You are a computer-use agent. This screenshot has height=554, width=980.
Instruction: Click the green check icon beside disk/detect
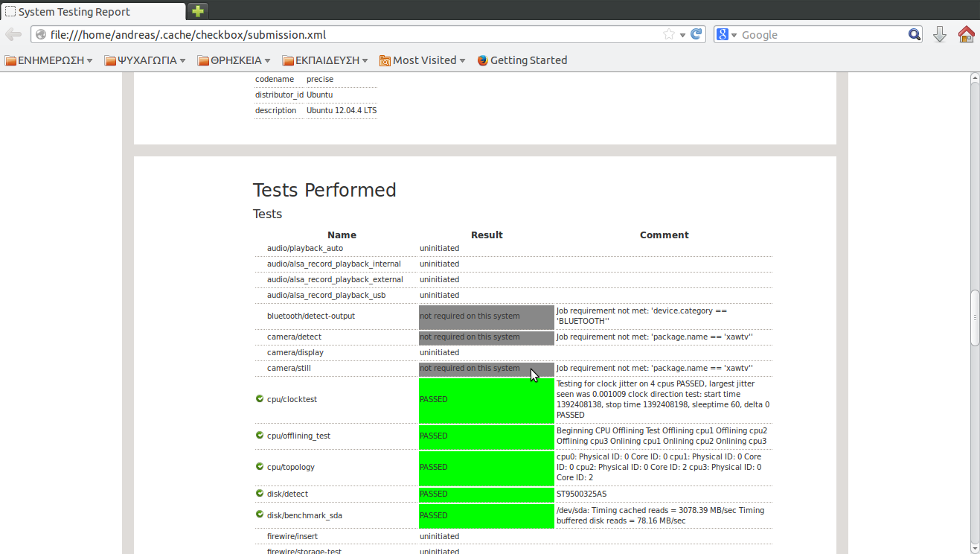pos(260,494)
